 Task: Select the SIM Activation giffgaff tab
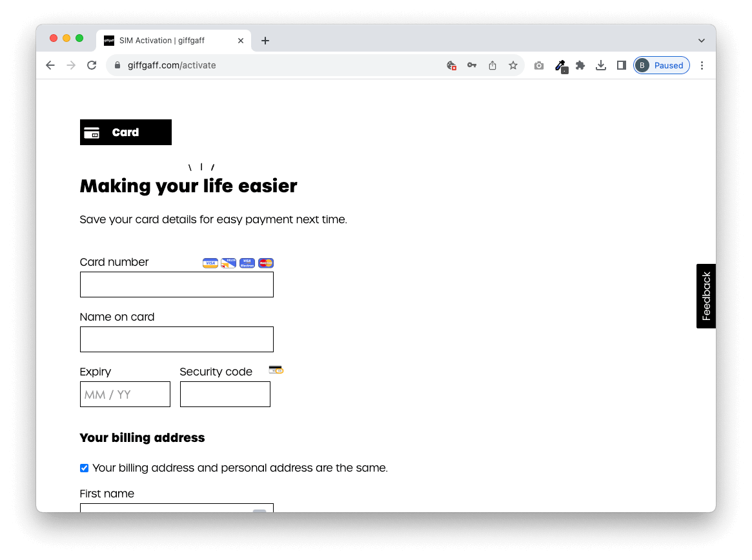pyautogui.click(x=172, y=41)
